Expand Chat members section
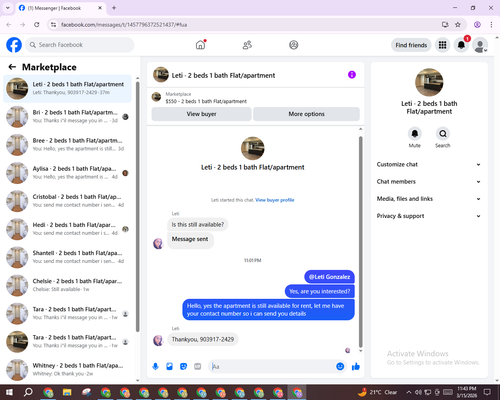Screen dimensions: 500x400 click(x=429, y=182)
